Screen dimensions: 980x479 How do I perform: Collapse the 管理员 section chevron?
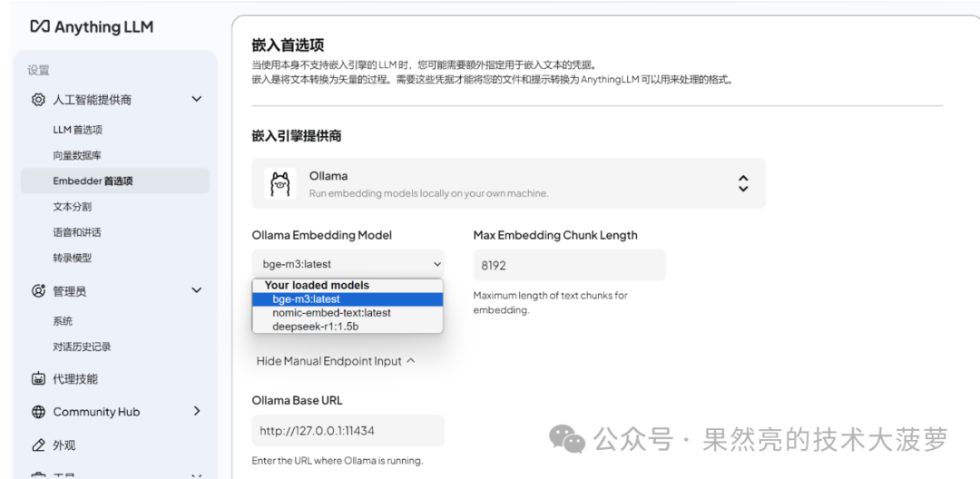(x=196, y=289)
